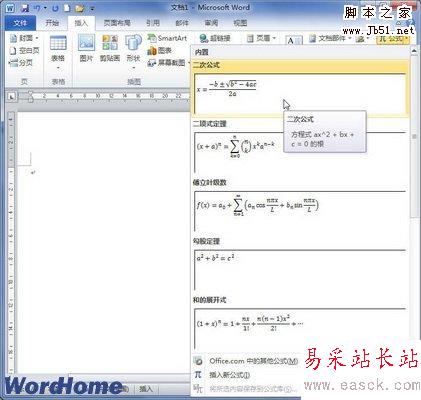Open the 页眉 (Header) dropdown

pyautogui.click(x=261, y=38)
